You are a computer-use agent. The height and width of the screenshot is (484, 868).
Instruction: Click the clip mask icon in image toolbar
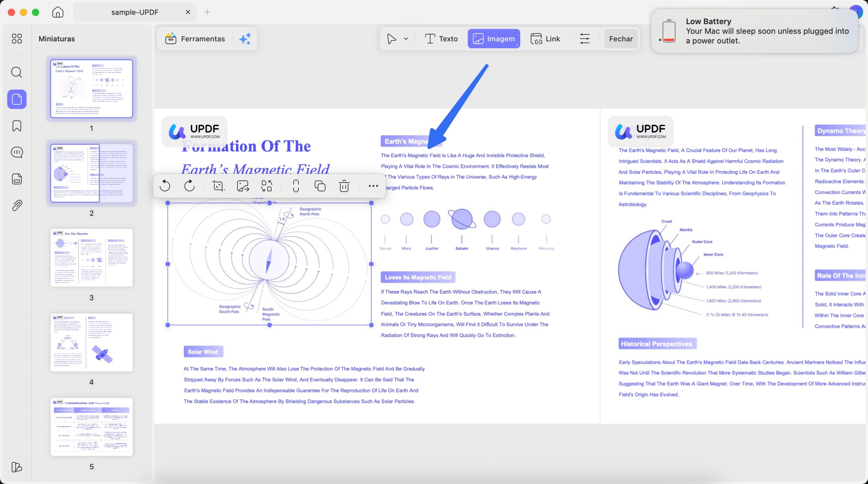[x=296, y=186]
